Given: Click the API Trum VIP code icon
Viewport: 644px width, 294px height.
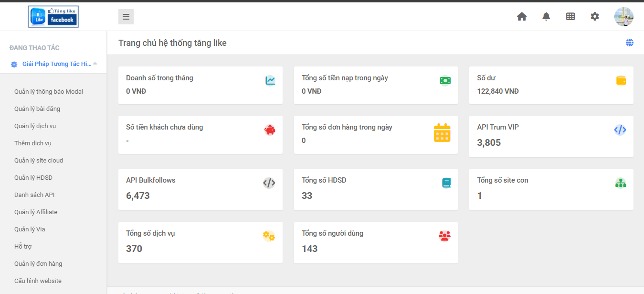Looking at the screenshot, I should [620, 130].
